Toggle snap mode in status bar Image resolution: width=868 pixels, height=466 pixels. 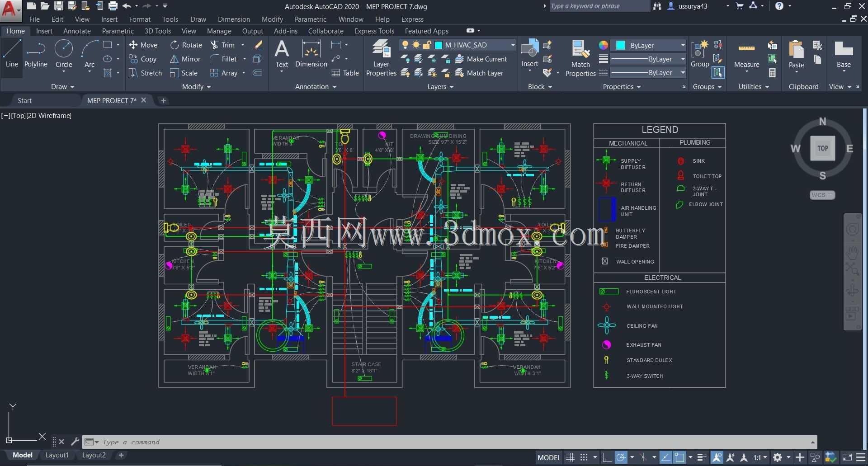point(584,457)
